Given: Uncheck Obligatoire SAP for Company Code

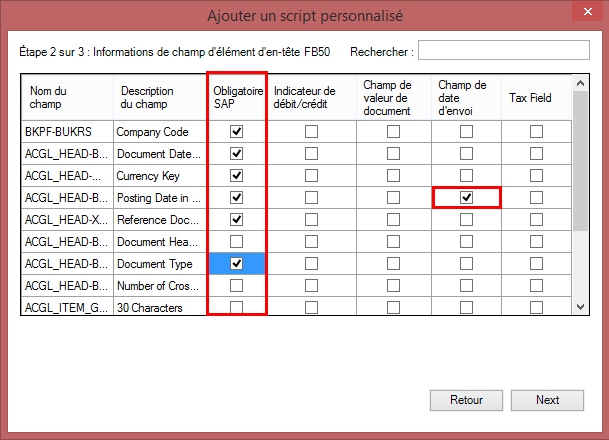Looking at the screenshot, I should coord(237,132).
